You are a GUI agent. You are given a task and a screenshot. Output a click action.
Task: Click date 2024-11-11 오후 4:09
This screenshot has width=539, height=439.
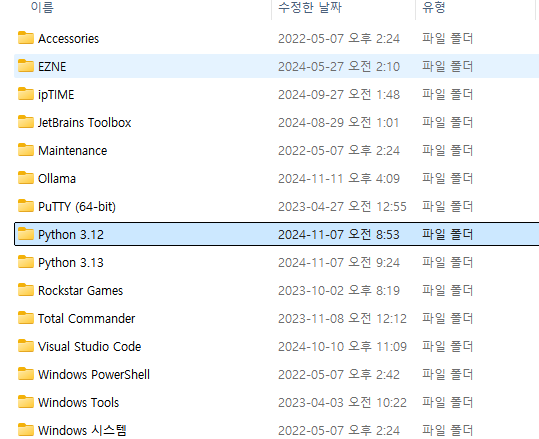[339, 178]
